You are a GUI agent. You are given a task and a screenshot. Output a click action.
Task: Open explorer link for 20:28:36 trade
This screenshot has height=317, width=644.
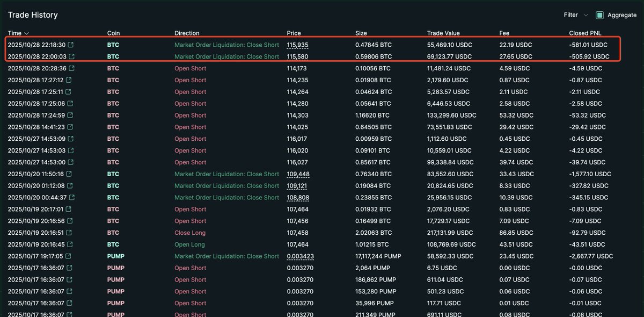click(x=71, y=69)
